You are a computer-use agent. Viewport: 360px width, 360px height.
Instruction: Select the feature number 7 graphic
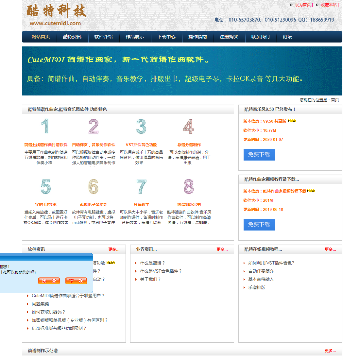pos(141,187)
